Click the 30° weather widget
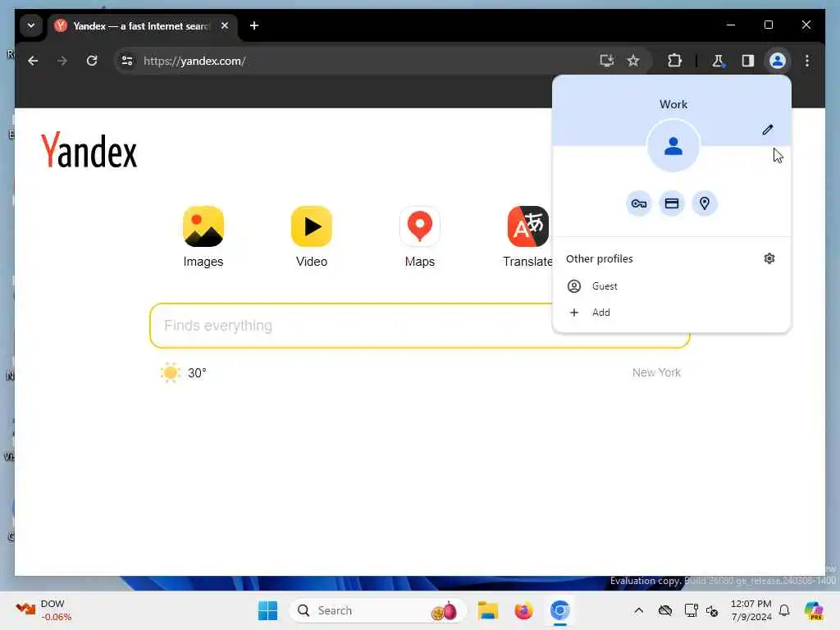840x630 pixels. coord(183,373)
